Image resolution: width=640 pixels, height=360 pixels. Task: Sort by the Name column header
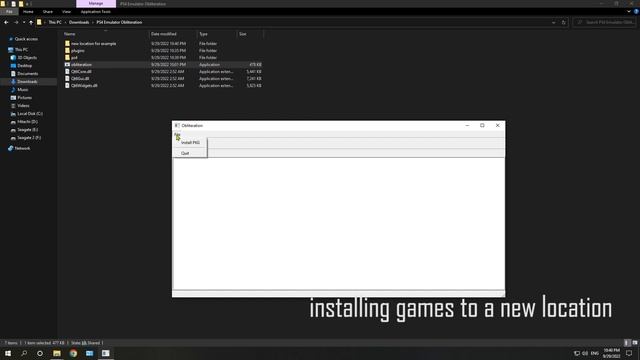click(69, 34)
